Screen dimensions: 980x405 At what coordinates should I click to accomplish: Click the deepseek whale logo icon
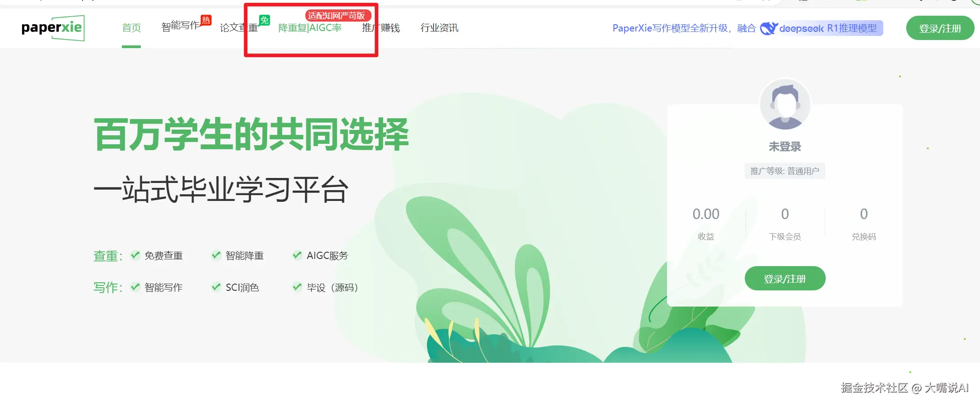pos(769,28)
